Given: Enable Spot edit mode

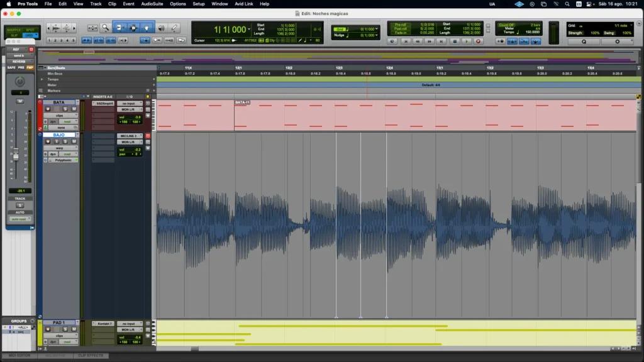Looking at the screenshot, I should pyautogui.click(x=30, y=30).
